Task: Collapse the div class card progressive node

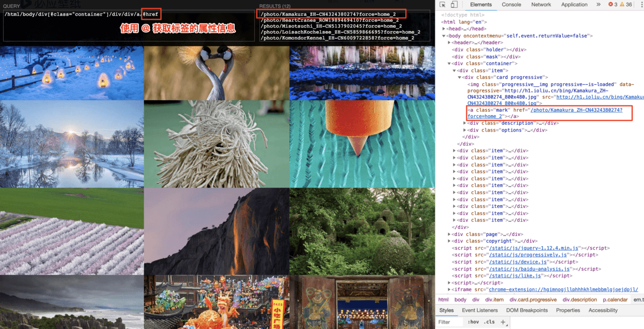Action: (x=460, y=77)
